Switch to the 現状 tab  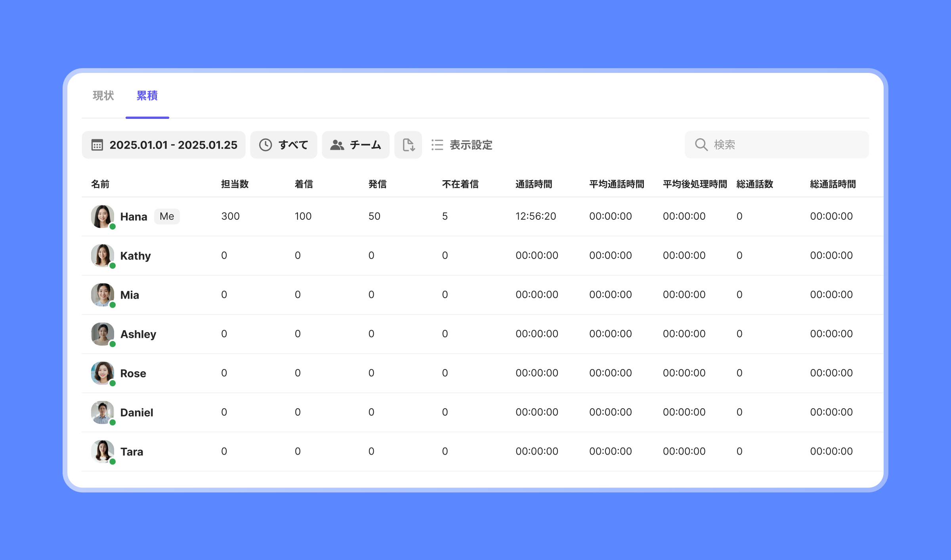[103, 95]
